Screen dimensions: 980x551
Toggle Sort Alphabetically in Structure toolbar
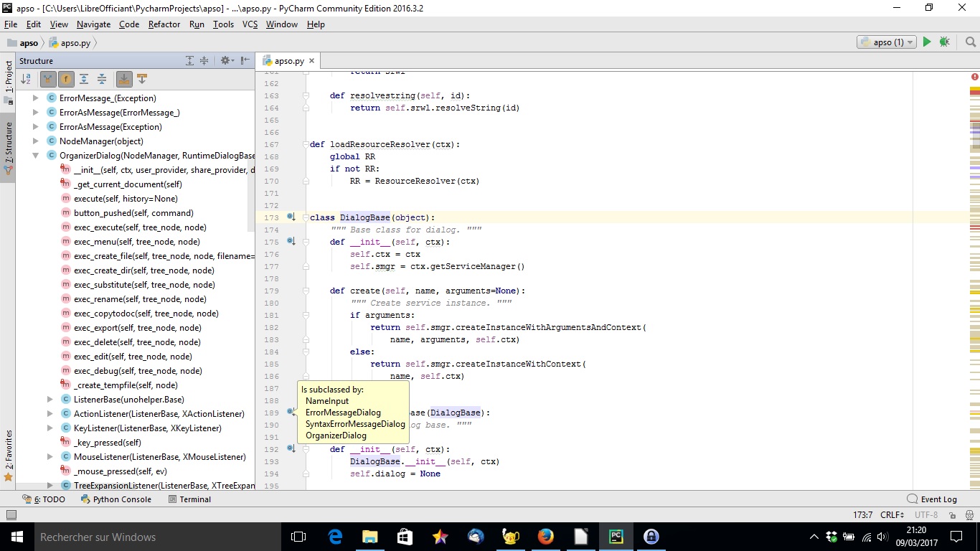tap(26, 79)
